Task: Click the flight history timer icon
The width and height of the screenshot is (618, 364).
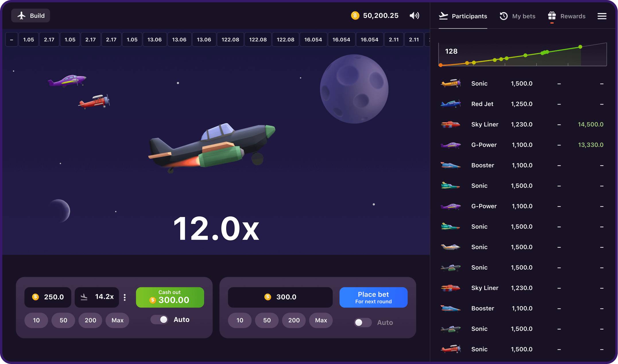Action: click(503, 16)
